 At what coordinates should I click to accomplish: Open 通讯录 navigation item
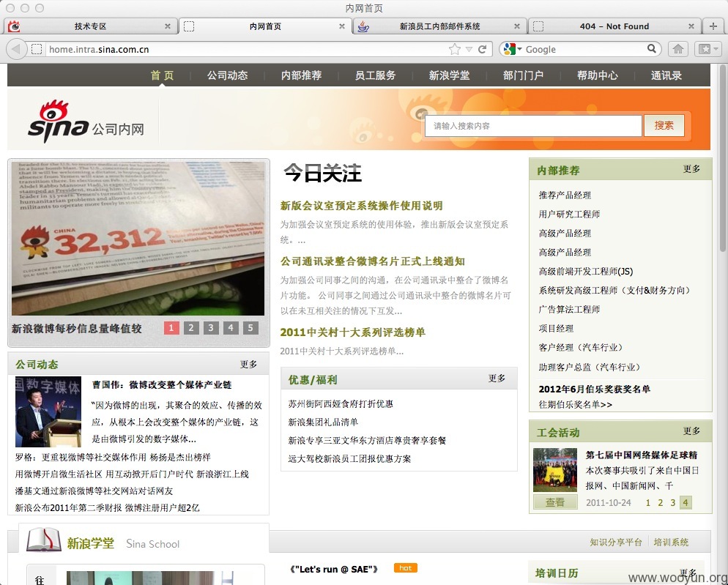click(x=666, y=75)
